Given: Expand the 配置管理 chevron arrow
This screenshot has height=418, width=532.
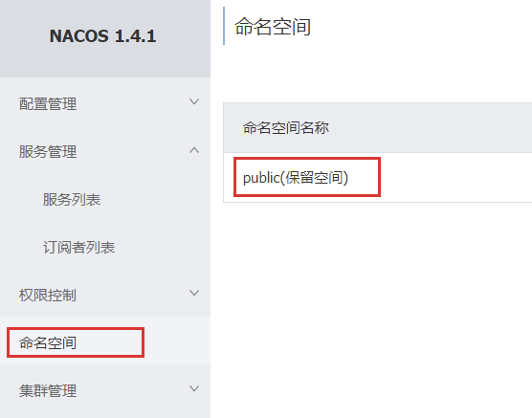Looking at the screenshot, I should (194, 101).
